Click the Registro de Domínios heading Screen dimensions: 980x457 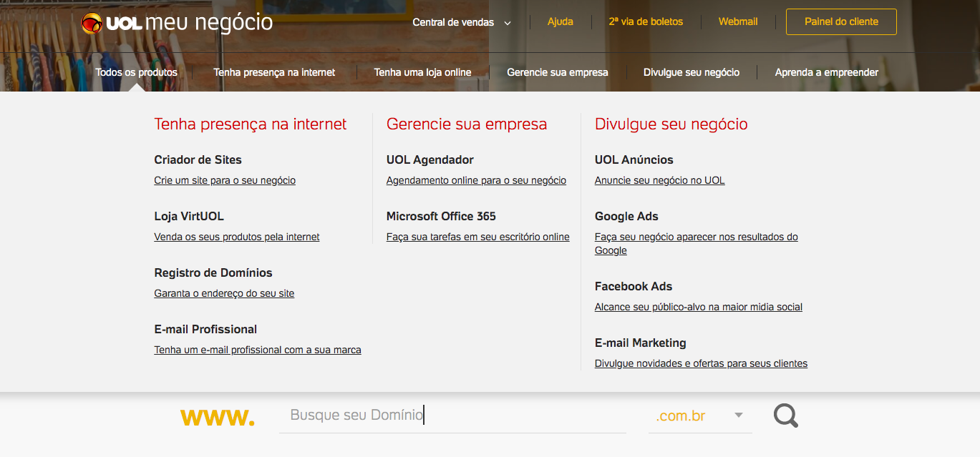click(x=213, y=272)
